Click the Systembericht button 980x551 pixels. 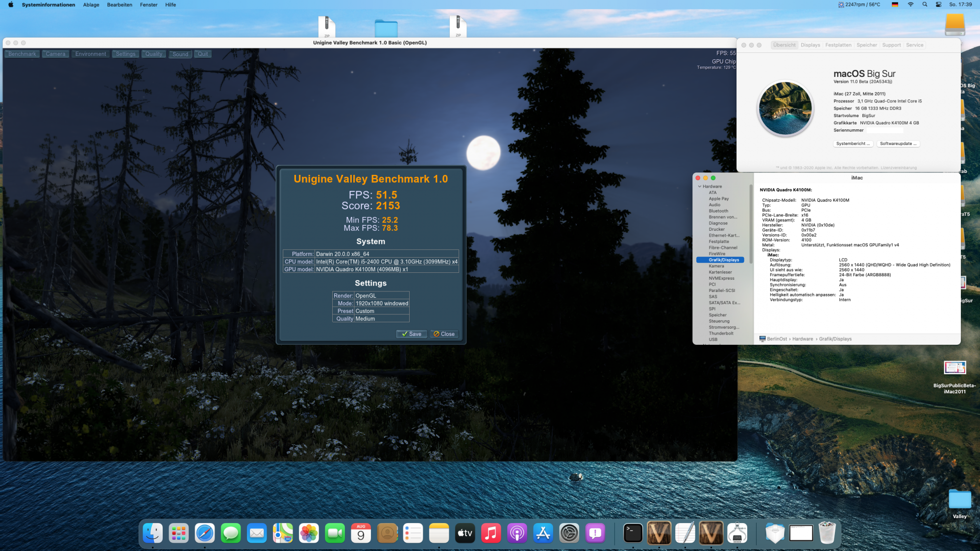(853, 144)
